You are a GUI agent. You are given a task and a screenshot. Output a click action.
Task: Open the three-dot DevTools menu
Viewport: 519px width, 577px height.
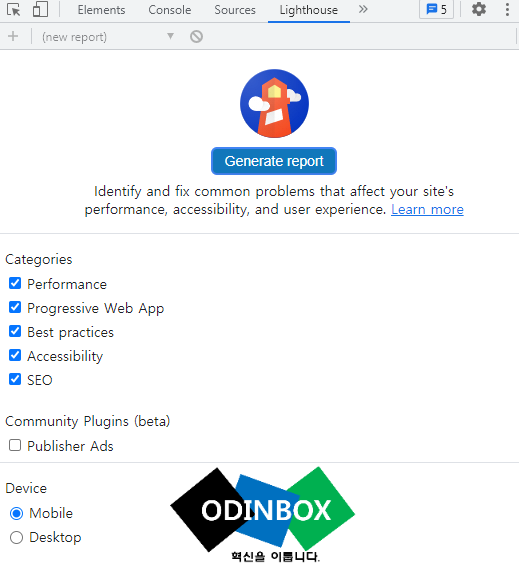pos(507,10)
